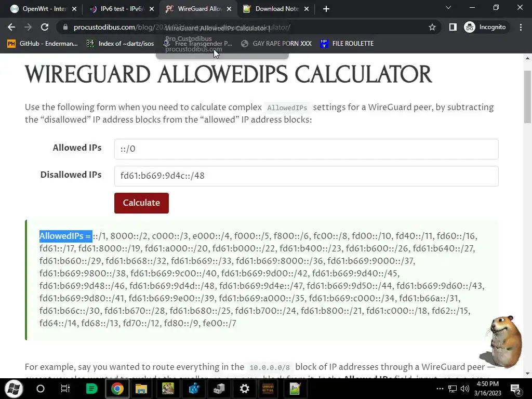The image size is (532, 399).
Task: Go back to the previous page
Action: click(11, 27)
